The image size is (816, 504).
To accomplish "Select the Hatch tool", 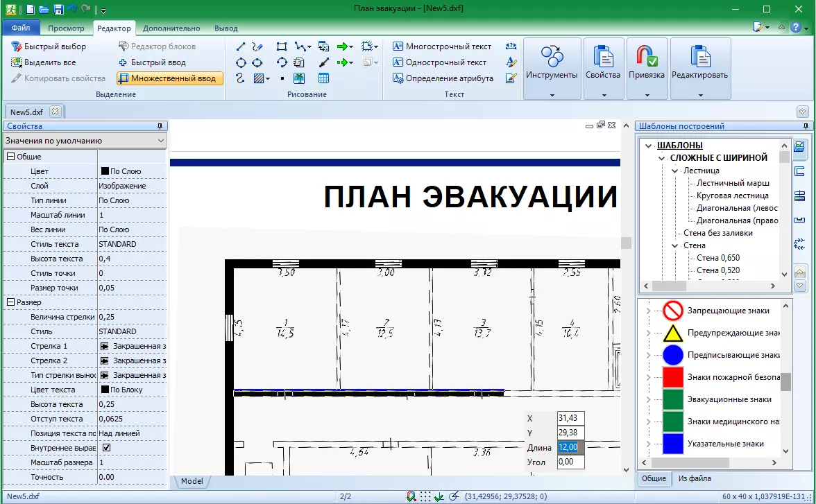I will [x=258, y=78].
